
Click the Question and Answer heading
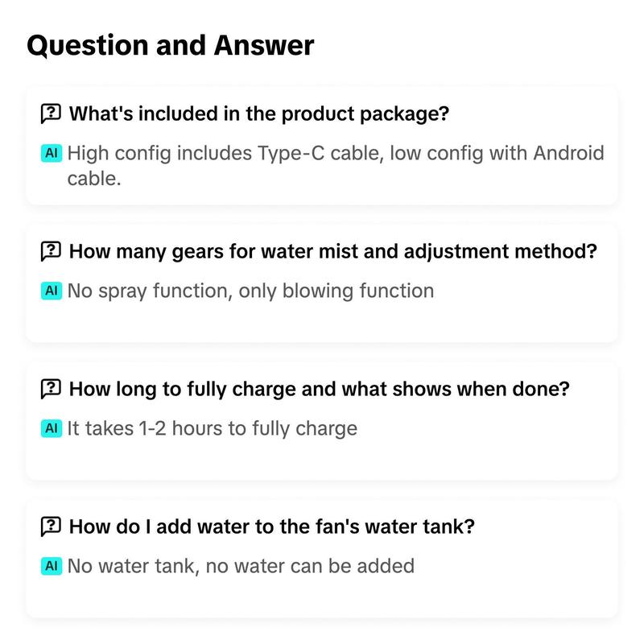171,45
